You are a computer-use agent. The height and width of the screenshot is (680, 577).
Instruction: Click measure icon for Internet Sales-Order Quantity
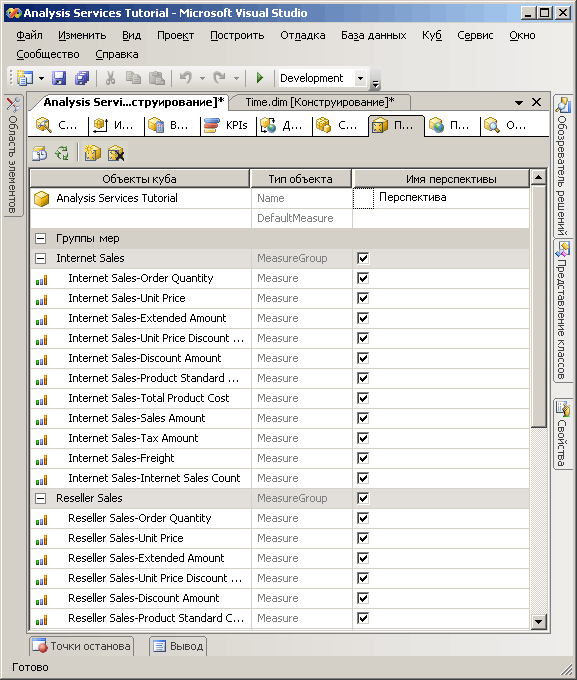[x=42, y=280]
